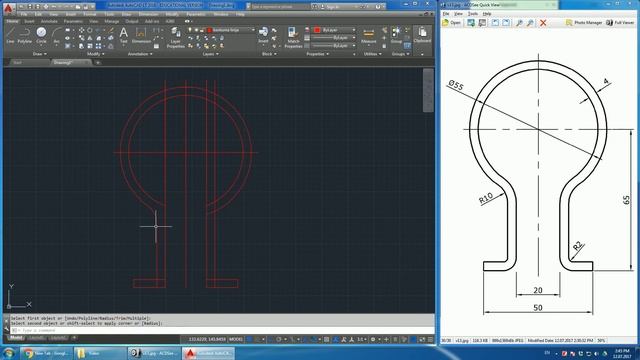Select the Dimension tool
The width and height of the screenshot is (640, 360).
pyautogui.click(x=141, y=35)
